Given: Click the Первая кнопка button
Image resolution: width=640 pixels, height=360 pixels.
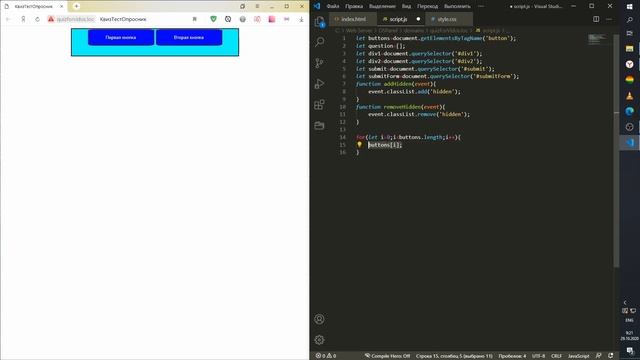Looking at the screenshot, I should pyautogui.click(x=121, y=37).
